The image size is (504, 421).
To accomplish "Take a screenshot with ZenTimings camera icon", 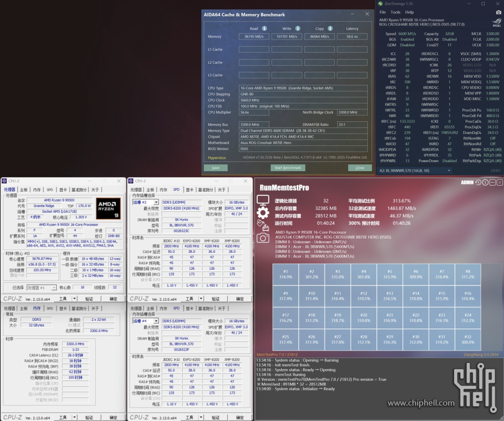I will [x=498, y=12].
